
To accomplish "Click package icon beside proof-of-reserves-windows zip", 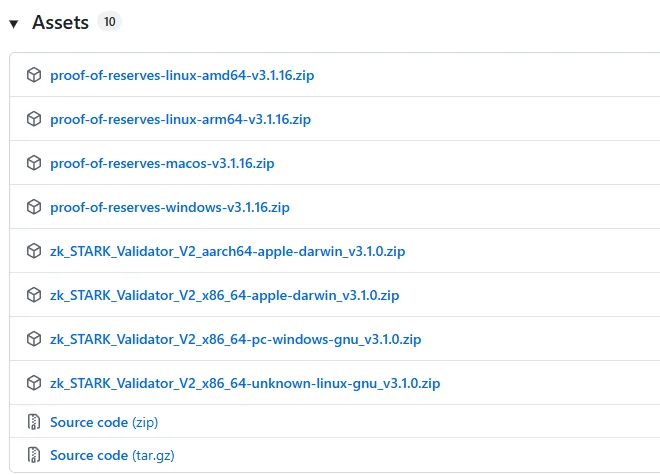I will [34, 207].
